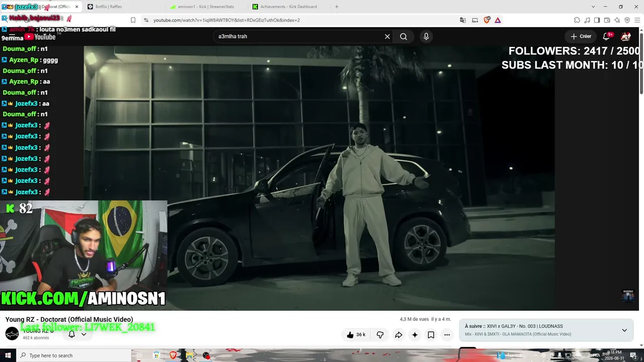Open the recording app with red dot in taskbar
This screenshot has width=644, height=362.
206,355
